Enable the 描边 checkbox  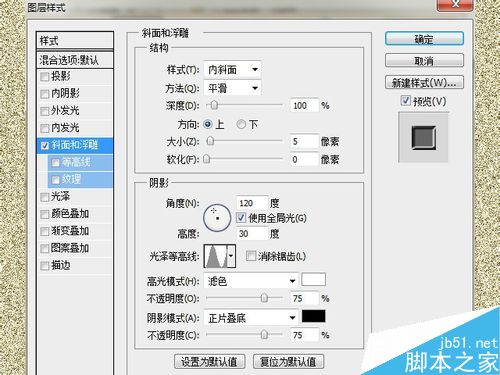click(x=44, y=266)
